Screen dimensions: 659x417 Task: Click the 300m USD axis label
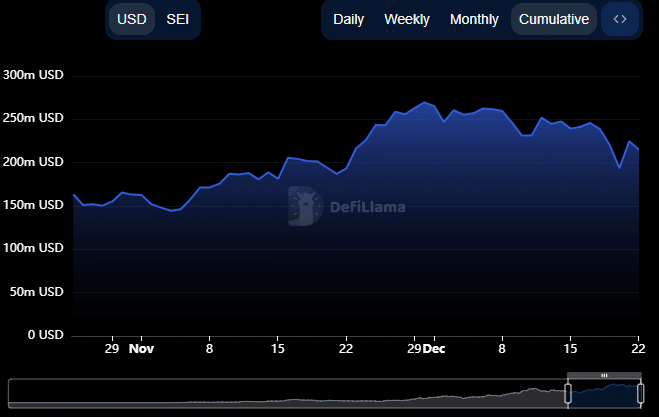pyautogui.click(x=33, y=75)
